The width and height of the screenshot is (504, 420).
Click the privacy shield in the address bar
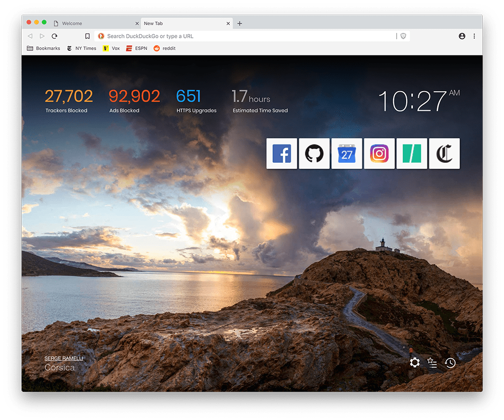[x=403, y=36]
